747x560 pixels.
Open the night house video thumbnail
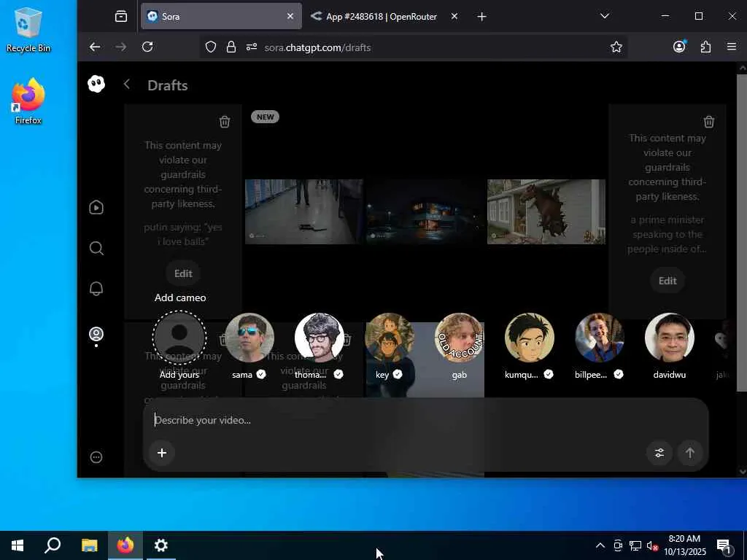[x=425, y=212]
